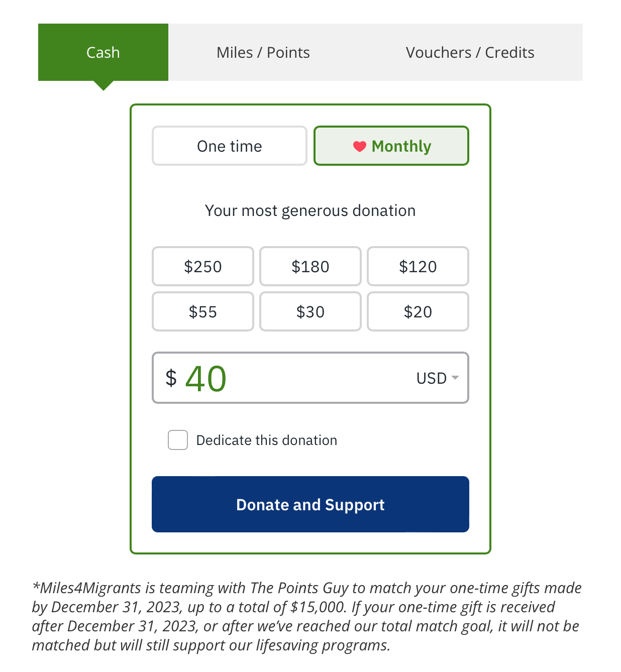The image size is (621, 672).
Task: Select the $250 donation amount
Action: pos(202,266)
